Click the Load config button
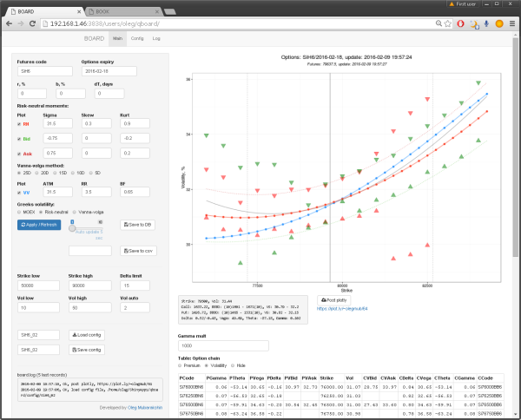This screenshot has width=521, height=420. click(x=87, y=335)
